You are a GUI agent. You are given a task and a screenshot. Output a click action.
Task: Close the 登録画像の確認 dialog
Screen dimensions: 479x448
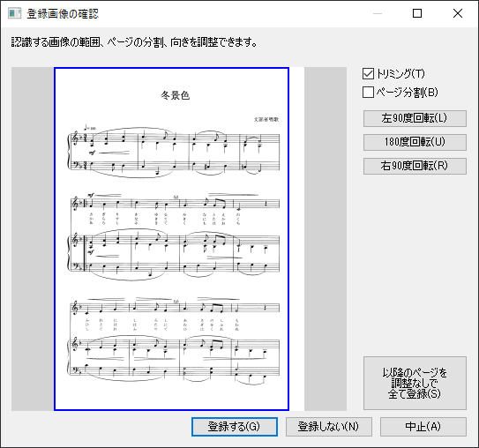coord(458,13)
